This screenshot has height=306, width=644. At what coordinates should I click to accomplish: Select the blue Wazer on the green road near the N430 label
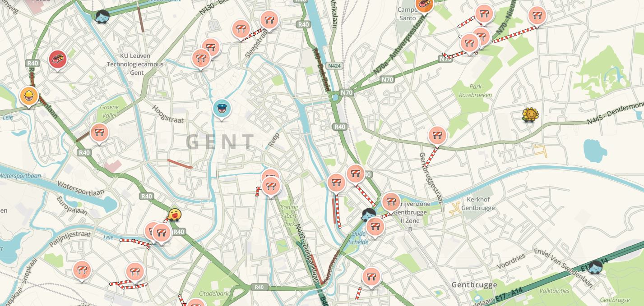click(102, 17)
